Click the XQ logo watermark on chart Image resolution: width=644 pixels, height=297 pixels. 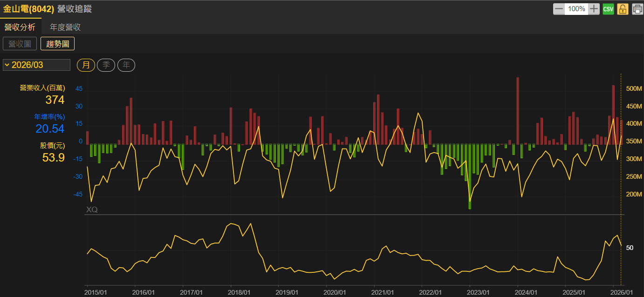coord(92,209)
